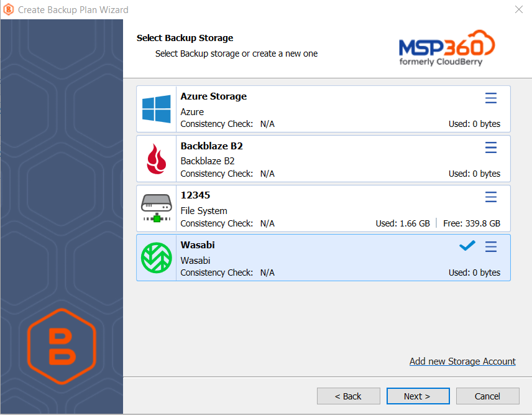Click 'Used: 0 bytes' on Wasabi row
This screenshot has width=532, height=415.
(474, 273)
